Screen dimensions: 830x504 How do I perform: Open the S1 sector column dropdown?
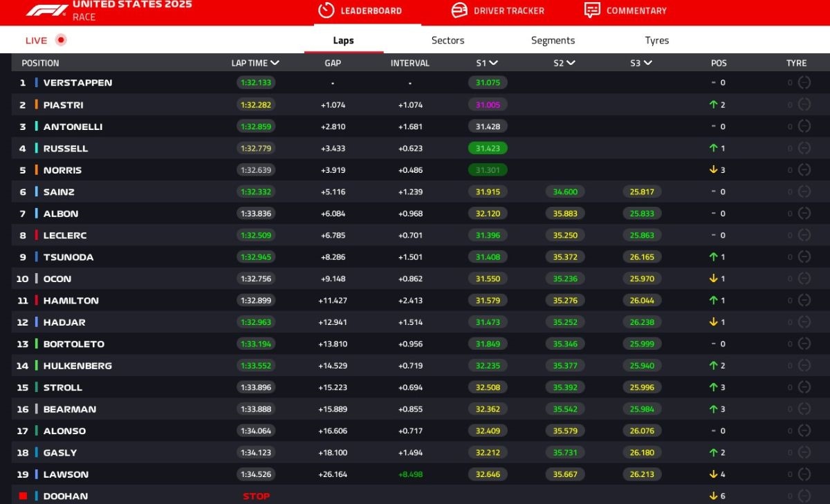click(494, 63)
